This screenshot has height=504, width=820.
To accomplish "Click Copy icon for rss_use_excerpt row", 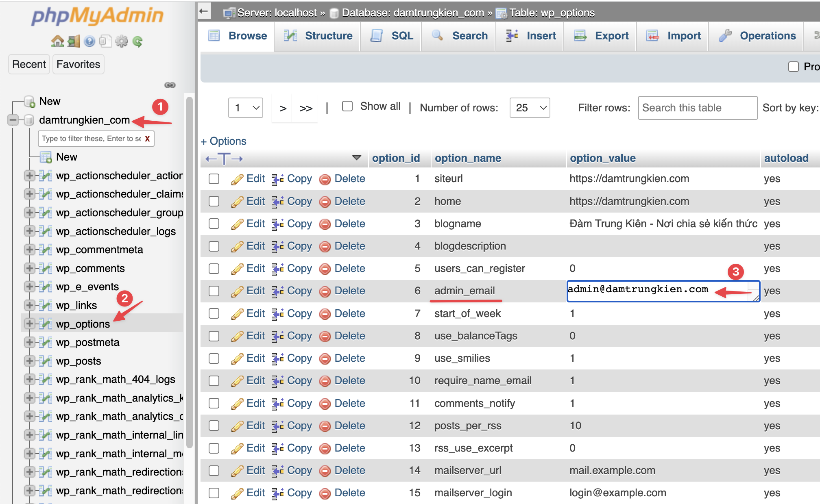I will [x=278, y=448].
